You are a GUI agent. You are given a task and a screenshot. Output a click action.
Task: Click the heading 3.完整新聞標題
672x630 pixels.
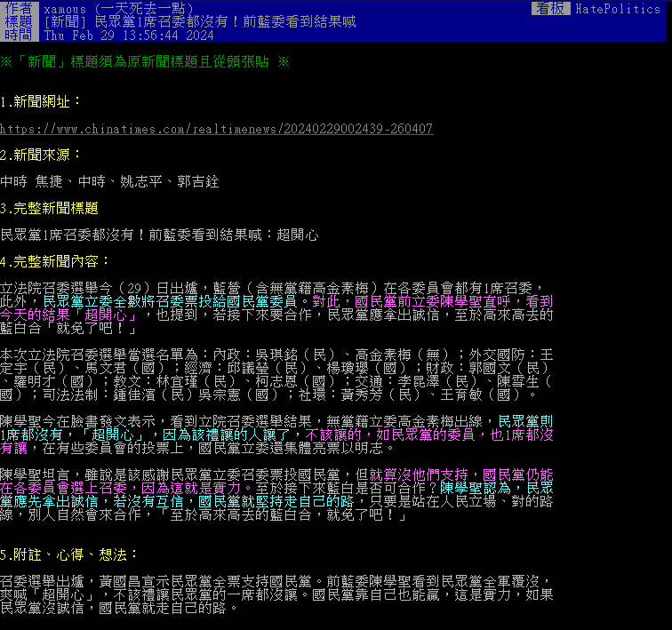coord(49,208)
